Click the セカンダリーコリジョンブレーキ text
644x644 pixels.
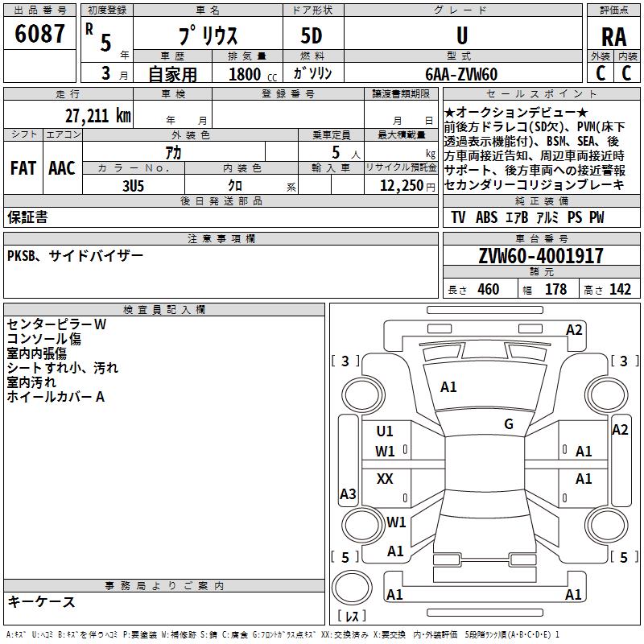[535, 185]
